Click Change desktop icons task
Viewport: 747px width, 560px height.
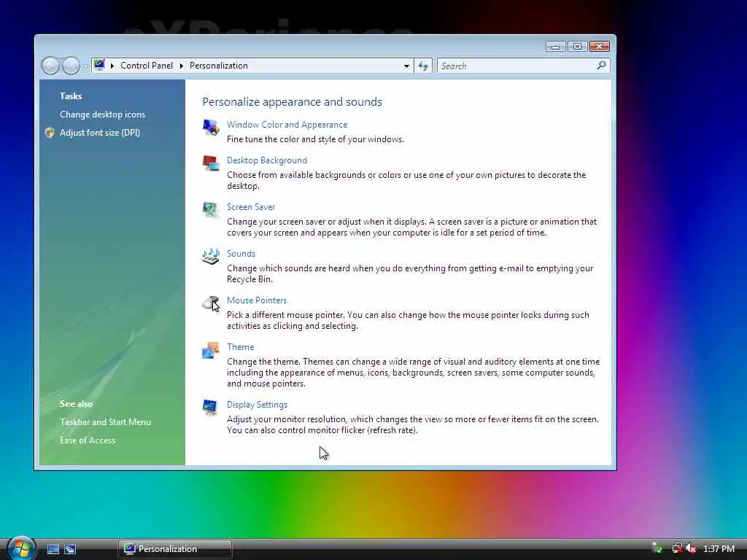[x=102, y=114]
